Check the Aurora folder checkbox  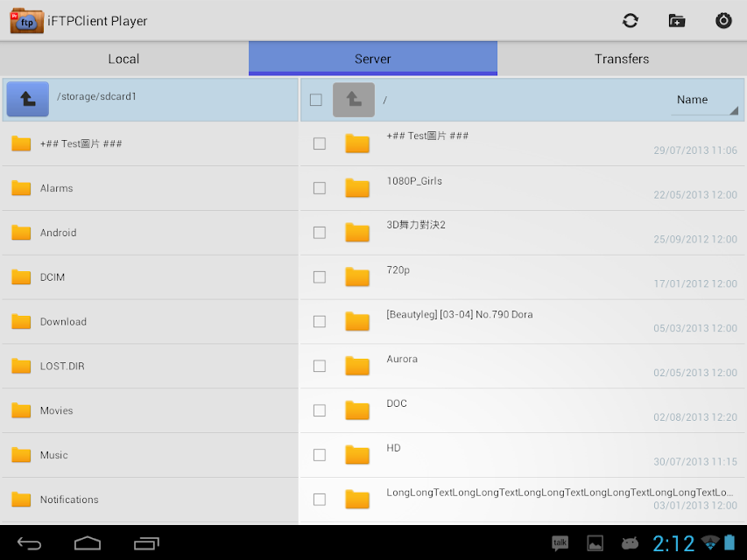[x=320, y=366]
